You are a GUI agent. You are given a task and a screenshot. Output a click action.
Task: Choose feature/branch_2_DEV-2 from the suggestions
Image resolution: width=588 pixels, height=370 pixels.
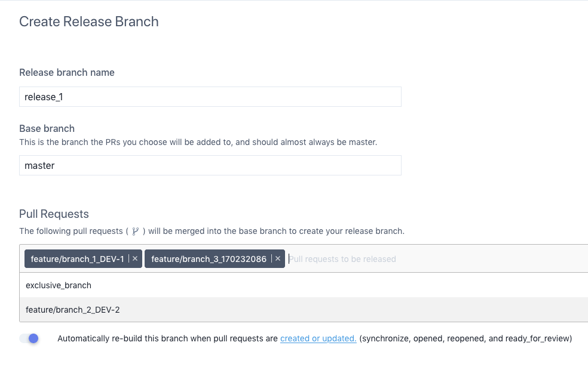[73, 309]
